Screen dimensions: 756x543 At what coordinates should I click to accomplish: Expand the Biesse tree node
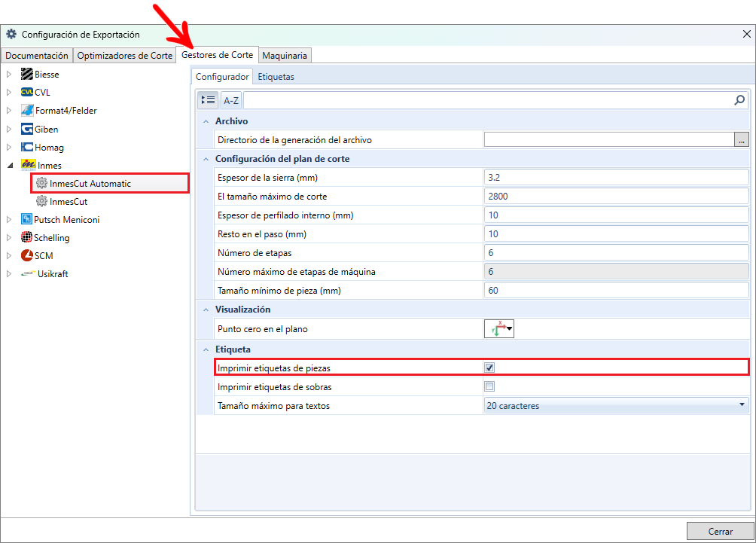(x=9, y=75)
